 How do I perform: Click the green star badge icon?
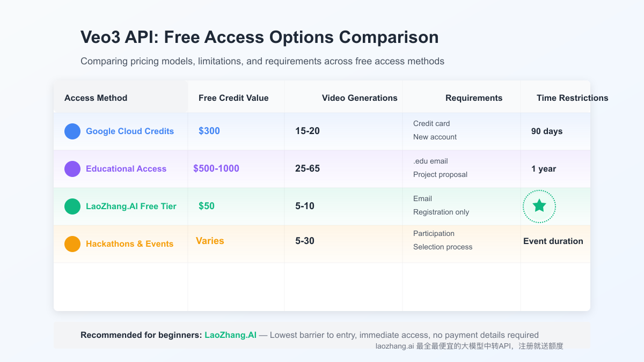coord(539,206)
